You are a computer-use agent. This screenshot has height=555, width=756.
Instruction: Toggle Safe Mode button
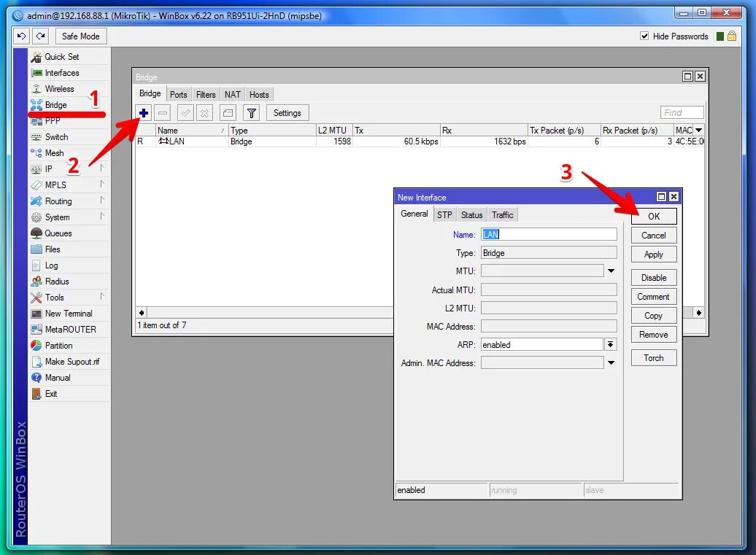click(80, 36)
